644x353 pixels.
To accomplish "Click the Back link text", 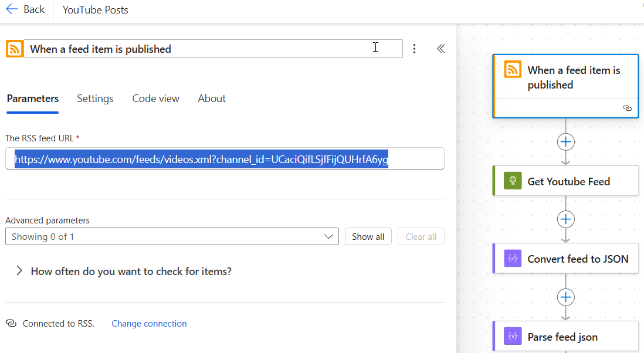I will (34, 9).
